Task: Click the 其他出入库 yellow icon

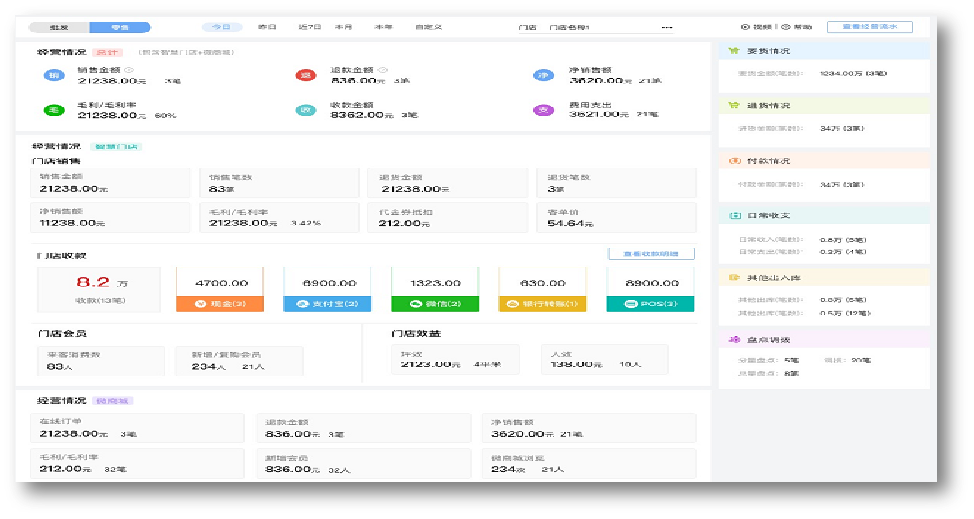Action: point(734,278)
